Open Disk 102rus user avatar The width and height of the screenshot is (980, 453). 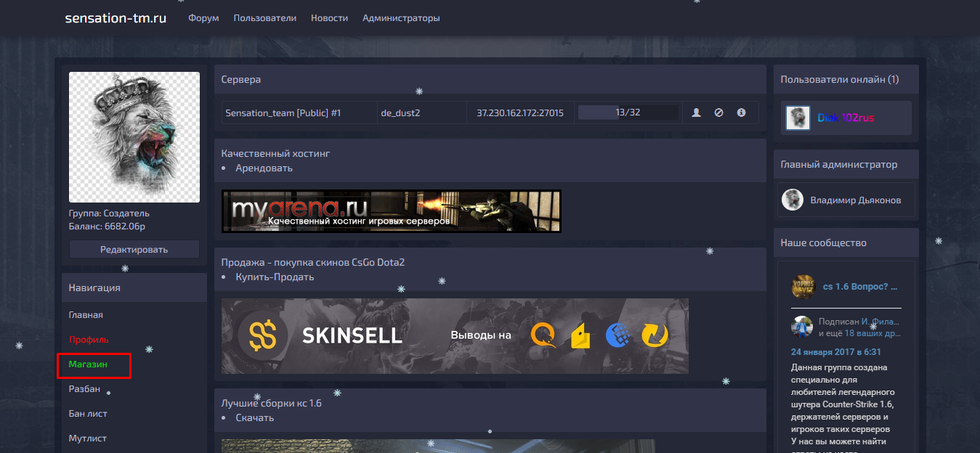pos(798,118)
